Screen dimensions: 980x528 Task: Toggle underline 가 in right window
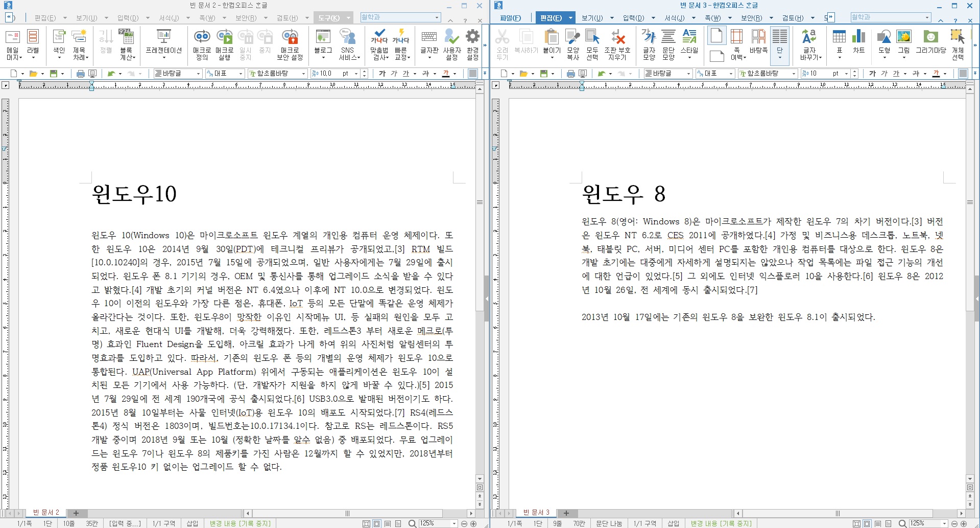coord(896,74)
